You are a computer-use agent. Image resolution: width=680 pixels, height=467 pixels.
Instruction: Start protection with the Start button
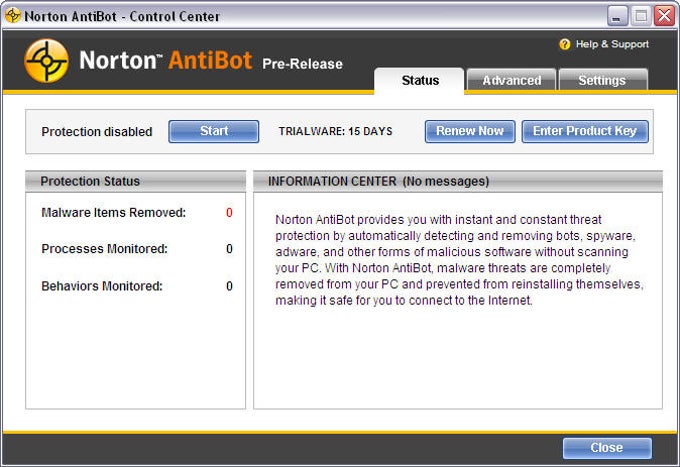click(x=214, y=131)
